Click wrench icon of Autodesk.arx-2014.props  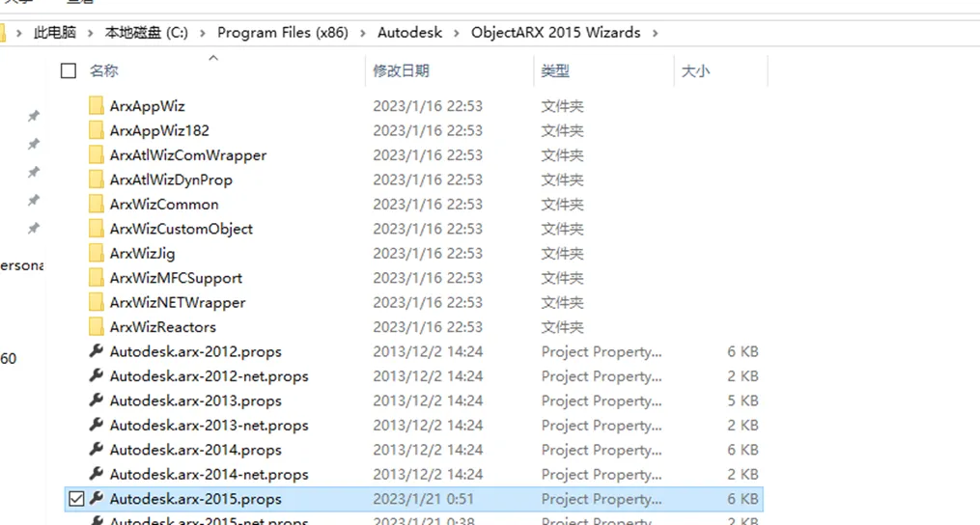pos(97,450)
